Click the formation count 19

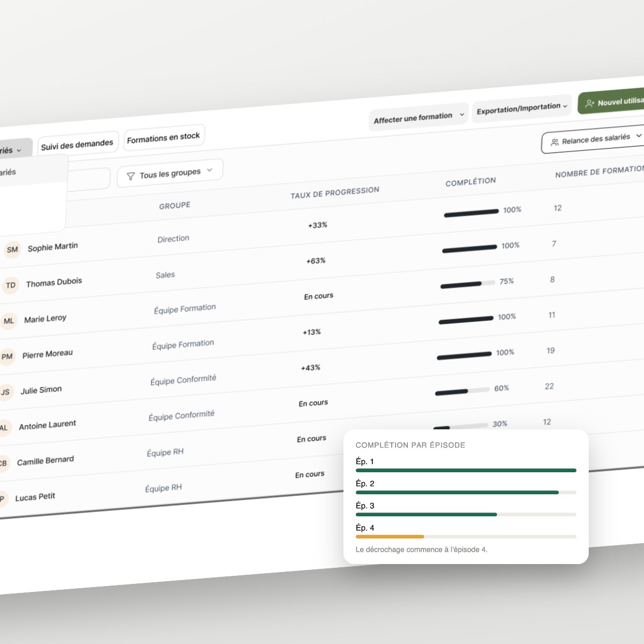[551, 350]
